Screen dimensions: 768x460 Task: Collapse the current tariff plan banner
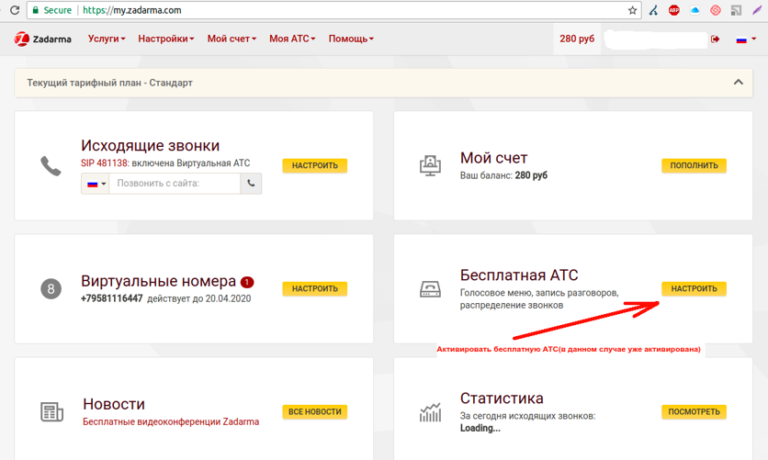tap(738, 82)
